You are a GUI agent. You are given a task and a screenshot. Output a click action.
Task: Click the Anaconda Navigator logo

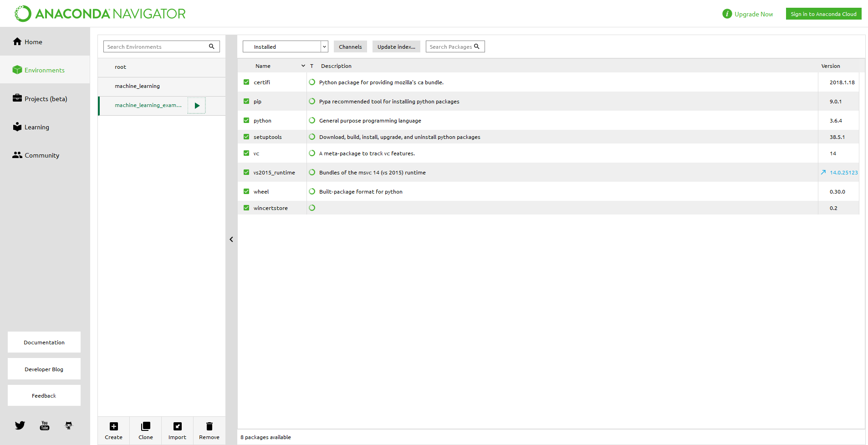[100, 14]
